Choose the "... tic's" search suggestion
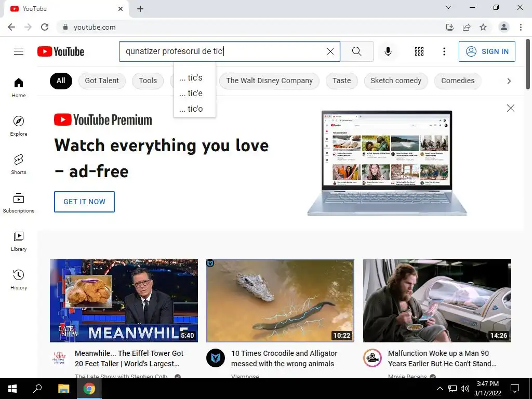The width and height of the screenshot is (532, 399). pyautogui.click(x=195, y=78)
